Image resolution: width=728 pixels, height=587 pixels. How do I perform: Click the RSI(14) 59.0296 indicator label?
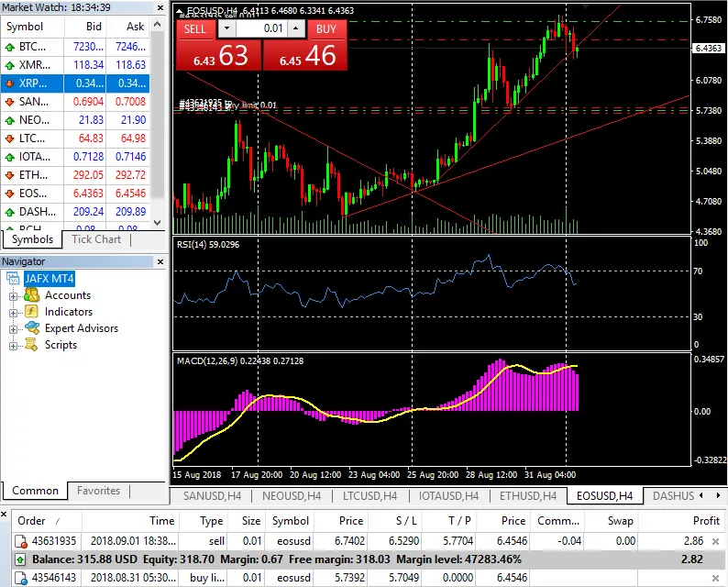click(208, 245)
